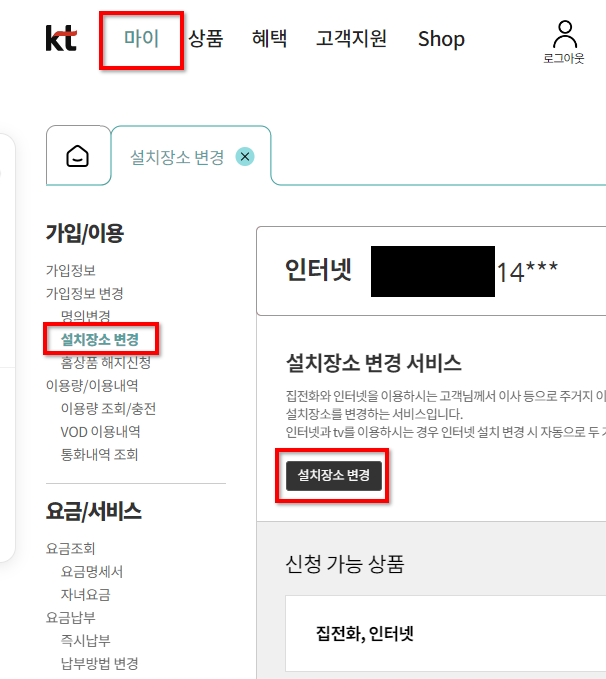Open 자녀요금 link
This screenshot has width=606, height=679.
86,595
